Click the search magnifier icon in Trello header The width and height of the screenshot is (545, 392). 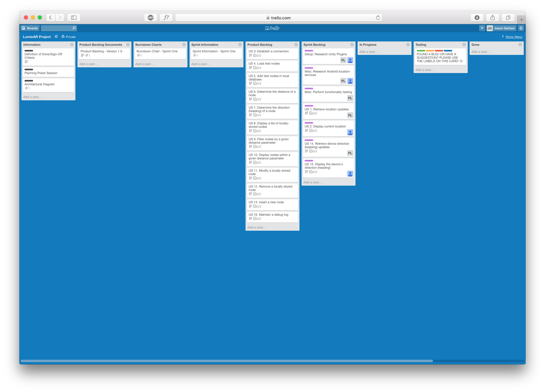74,28
